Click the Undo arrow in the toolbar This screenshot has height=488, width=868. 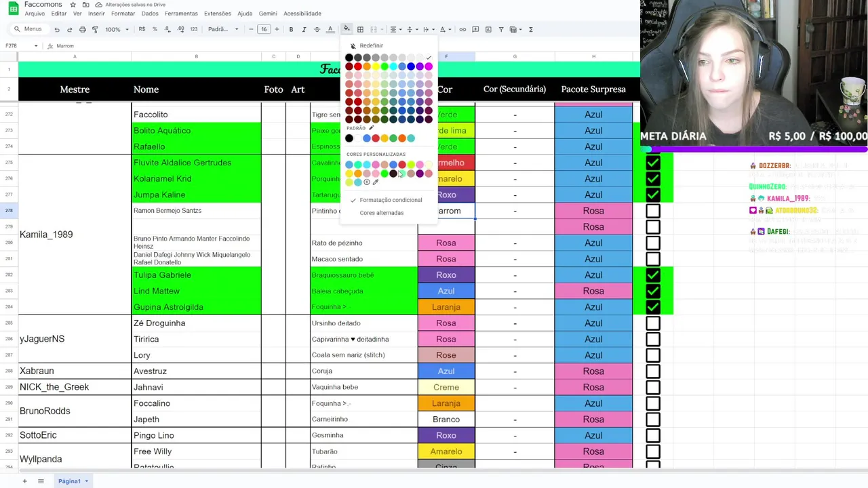[x=56, y=29]
